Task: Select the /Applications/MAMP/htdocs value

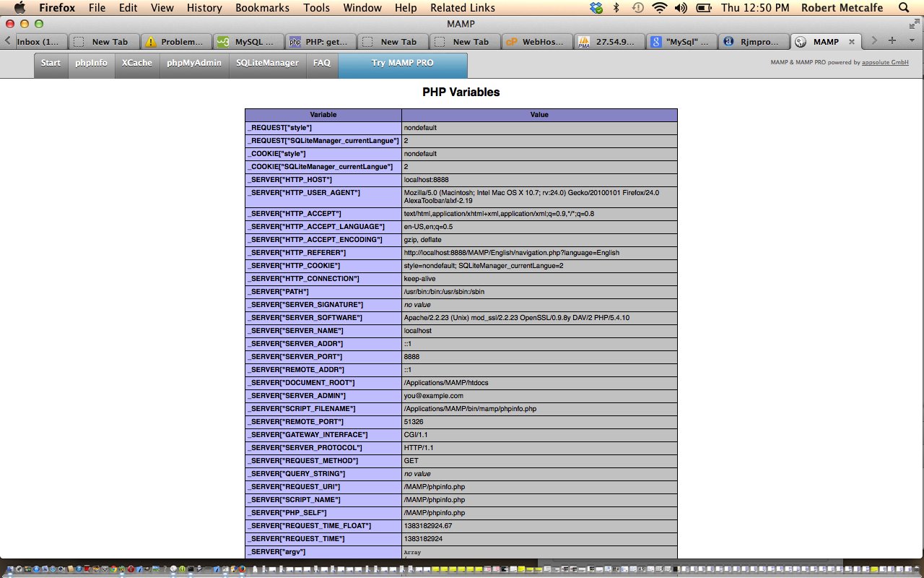Action: [x=539, y=383]
